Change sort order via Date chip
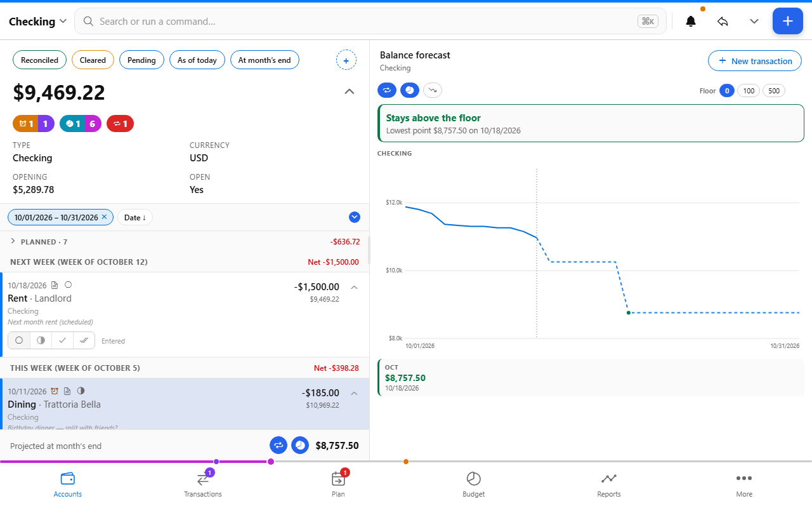Viewport: 812px width, 508px height. pos(135,217)
